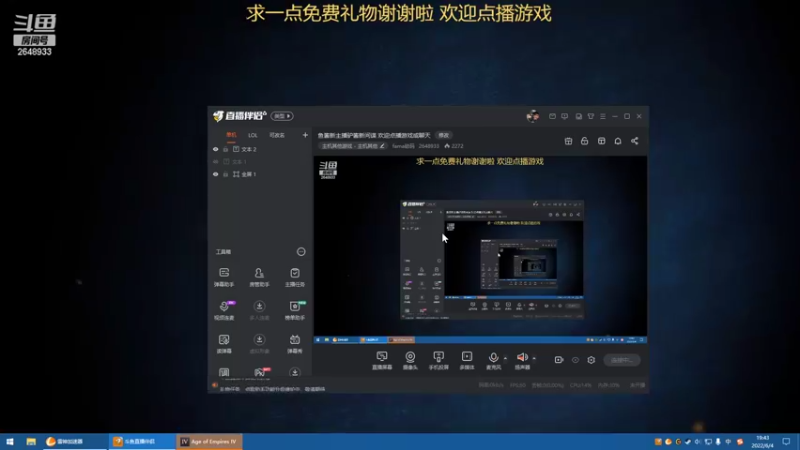Screen dimensions: 800x450
Task: Edit the stream category 主机其他游戏 tag
Action: pyautogui.click(x=353, y=146)
